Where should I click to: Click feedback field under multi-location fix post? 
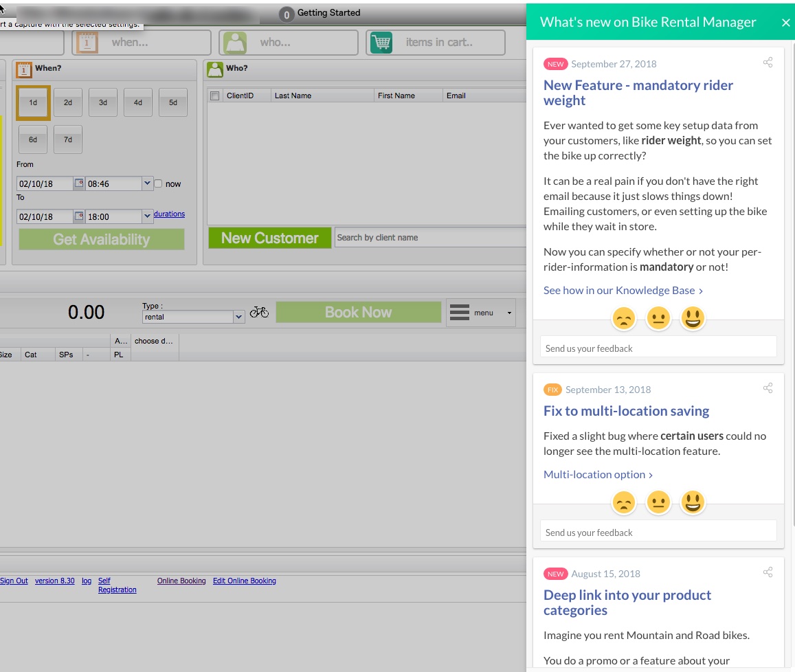pos(658,533)
